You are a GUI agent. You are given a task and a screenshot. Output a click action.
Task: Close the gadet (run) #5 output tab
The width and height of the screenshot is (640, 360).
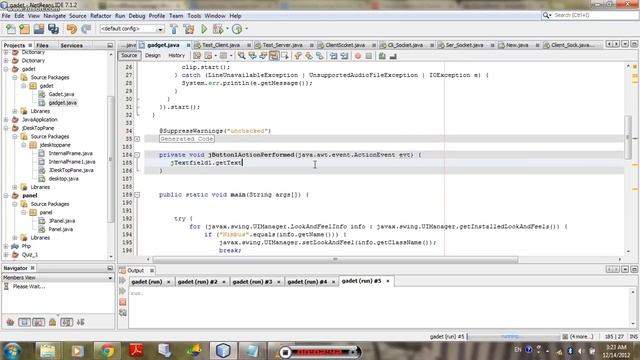(x=388, y=281)
